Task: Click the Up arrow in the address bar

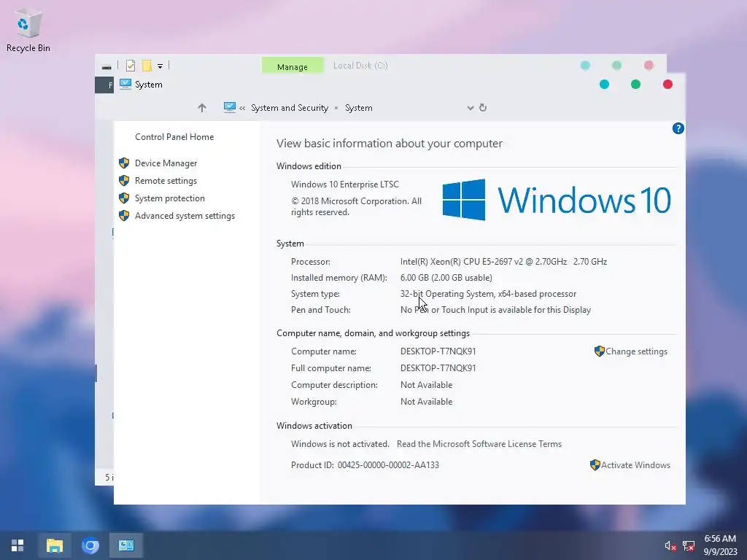Action: (202, 108)
